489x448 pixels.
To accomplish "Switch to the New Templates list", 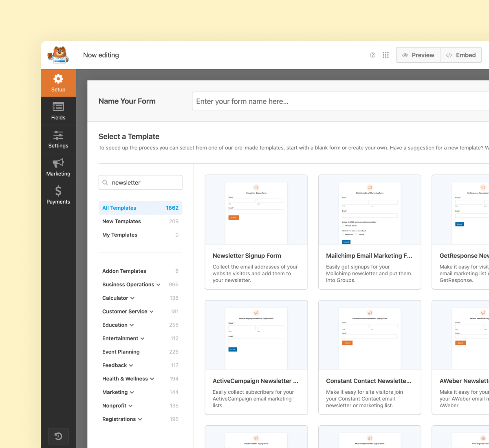I will pos(121,221).
